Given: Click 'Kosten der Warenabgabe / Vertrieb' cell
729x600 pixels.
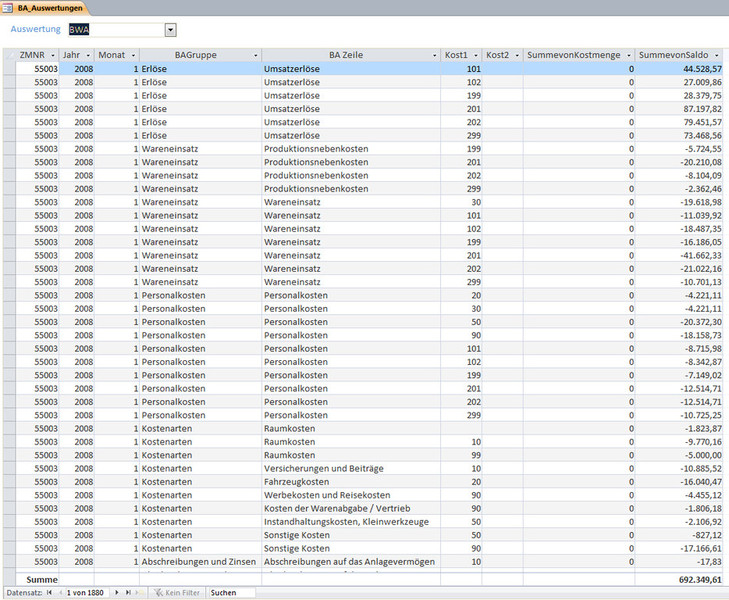Looking at the screenshot, I should (x=351, y=508).
